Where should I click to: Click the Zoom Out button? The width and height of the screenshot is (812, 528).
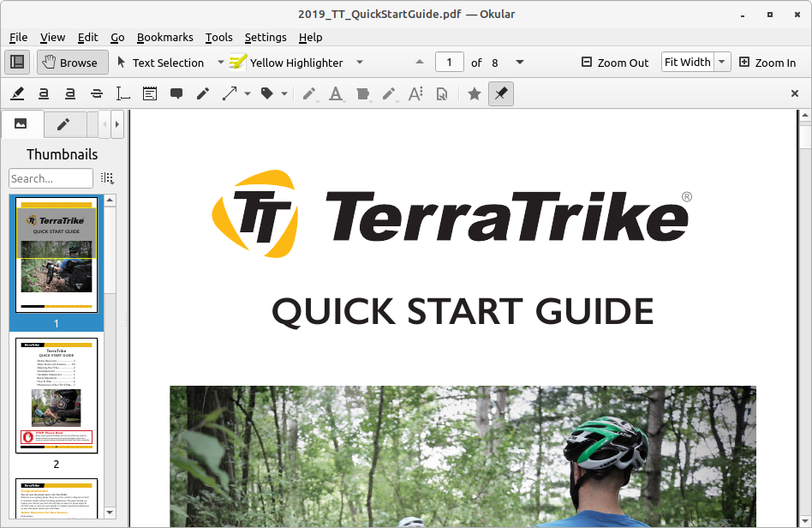(615, 63)
